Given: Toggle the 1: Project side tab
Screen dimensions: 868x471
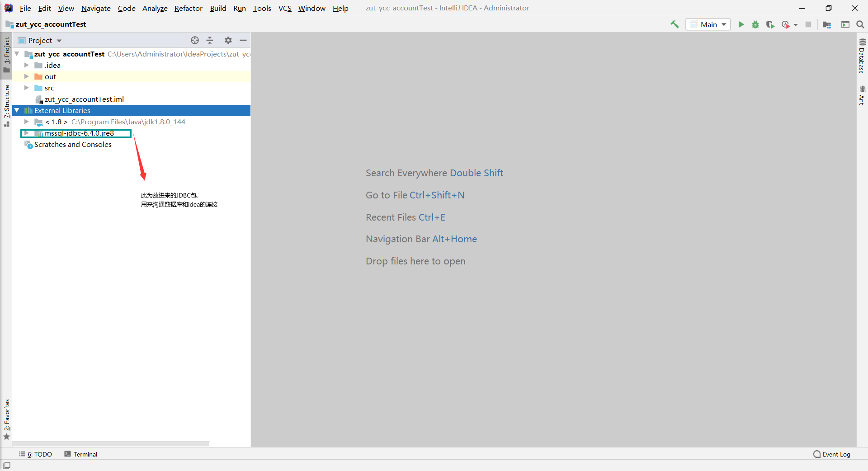Looking at the screenshot, I should pos(7,55).
